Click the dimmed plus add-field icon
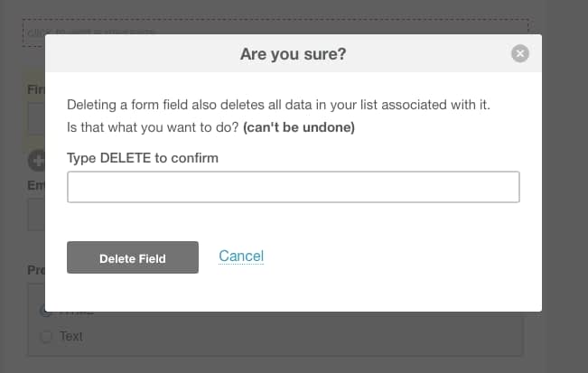This screenshot has width=588, height=373. [37, 161]
